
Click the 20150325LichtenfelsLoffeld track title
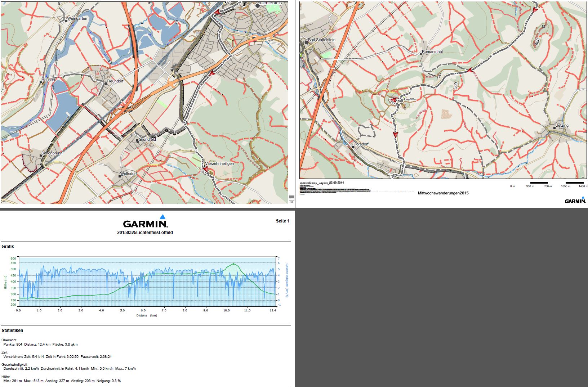tap(145, 233)
